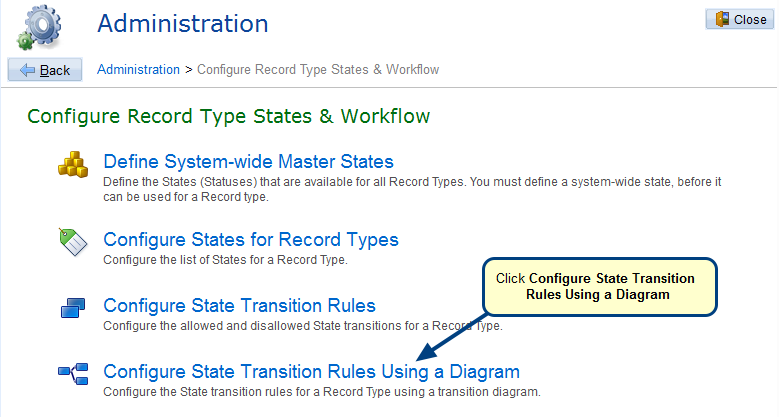
Task: Open Configure State Transition Rules Using a Diagram
Action: tap(312, 372)
